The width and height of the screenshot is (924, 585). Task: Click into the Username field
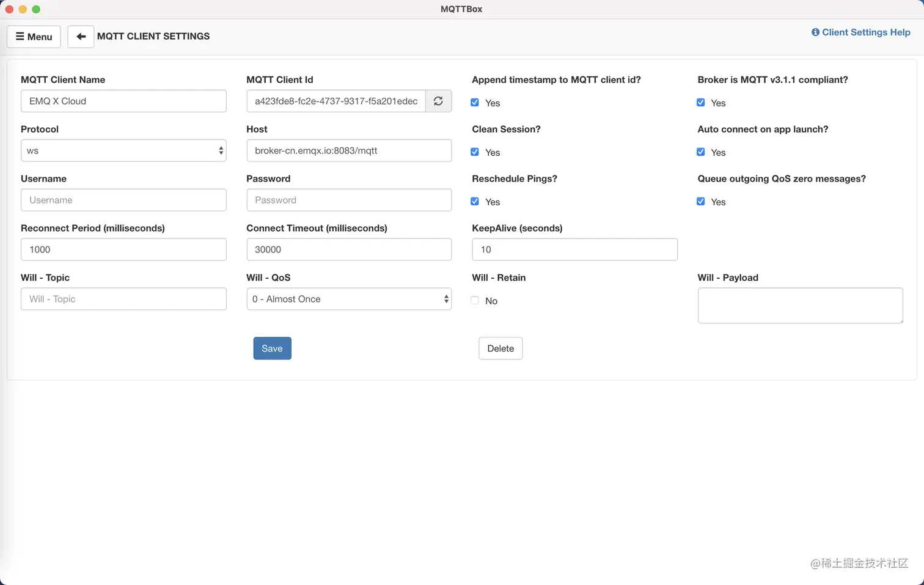coord(123,201)
